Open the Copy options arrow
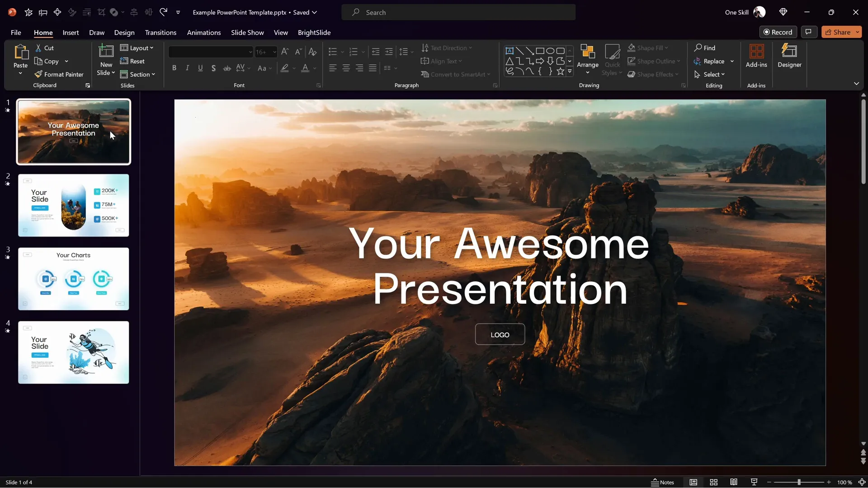 point(66,61)
